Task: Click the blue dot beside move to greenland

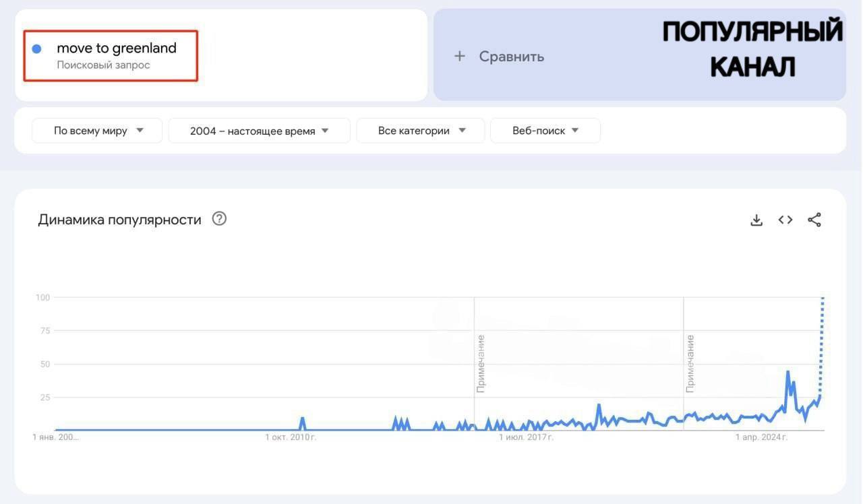Action: click(x=37, y=49)
